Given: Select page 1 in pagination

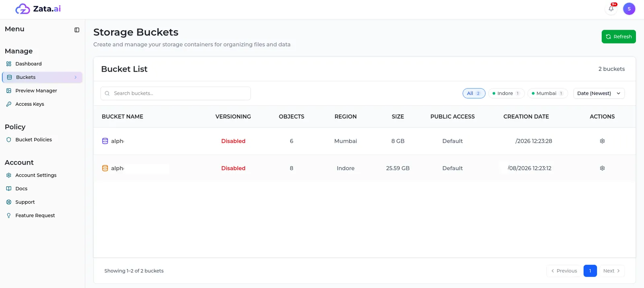Looking at the screenshot, I should pos(590,271).
